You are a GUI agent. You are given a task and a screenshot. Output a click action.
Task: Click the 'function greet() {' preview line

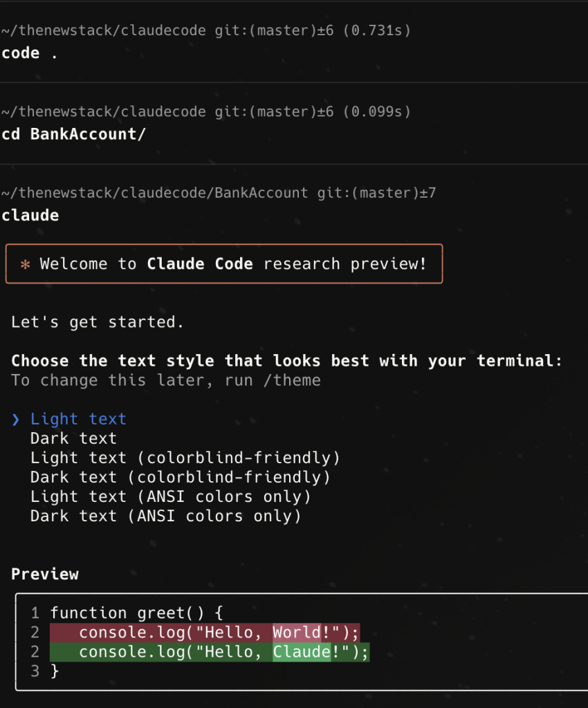click(136, 613)
